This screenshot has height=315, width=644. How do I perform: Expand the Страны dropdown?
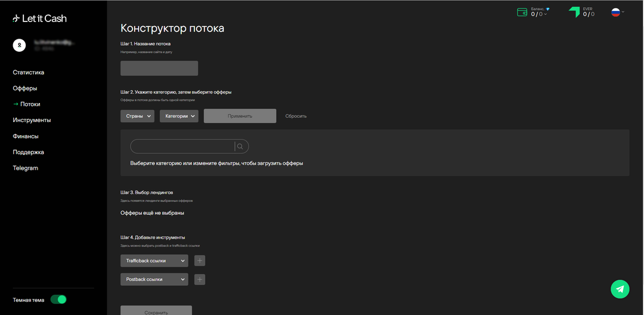point(137,116)
